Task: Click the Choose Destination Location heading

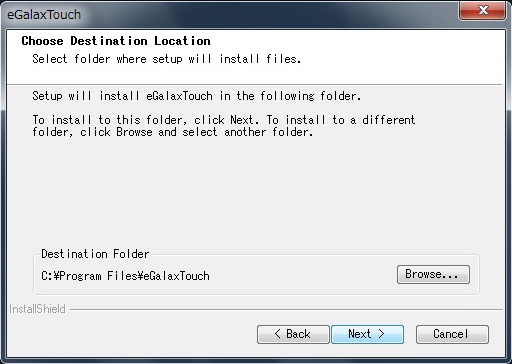Action: (116, 41)
